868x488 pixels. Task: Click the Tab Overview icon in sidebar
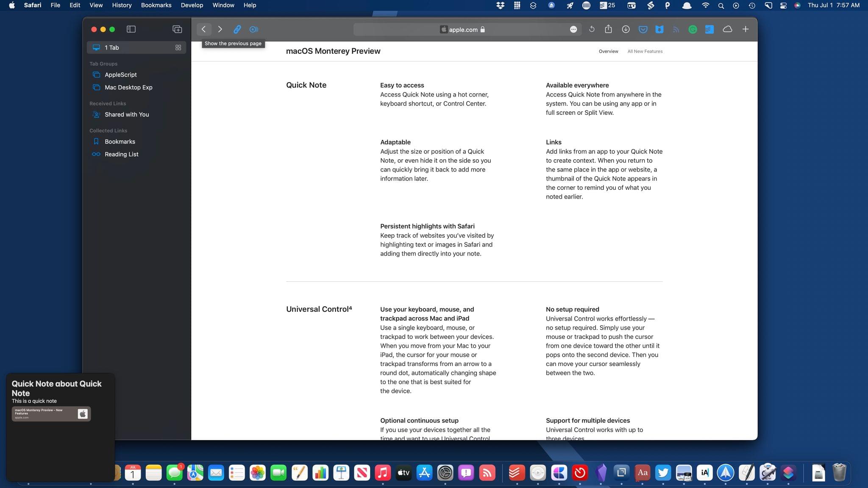pyautogui.click(x=178, y=47)
